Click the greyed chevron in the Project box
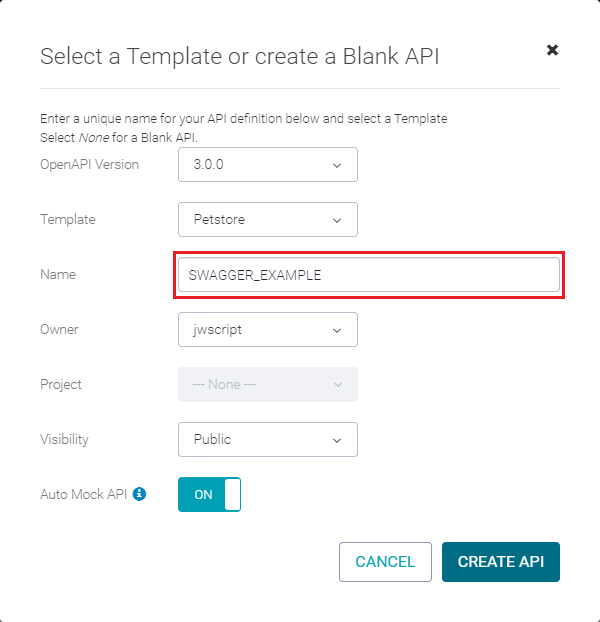600x622 pixels. [337, 384]
